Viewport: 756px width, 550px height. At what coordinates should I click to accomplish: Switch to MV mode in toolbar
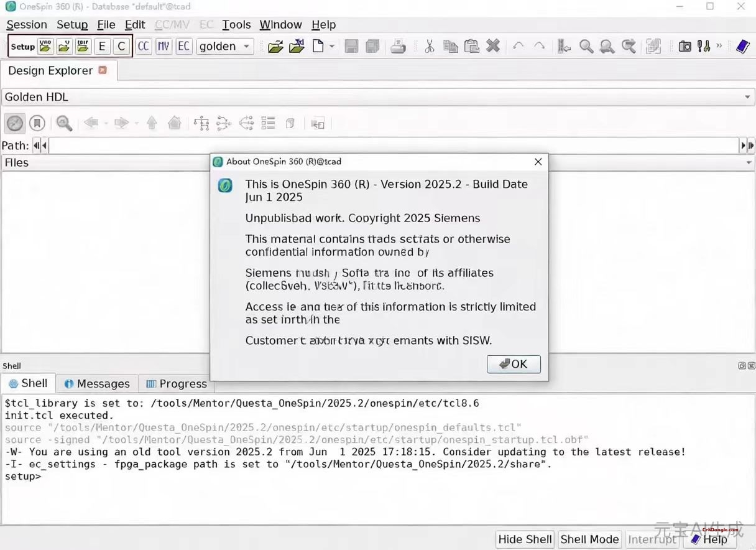point(164,46)
